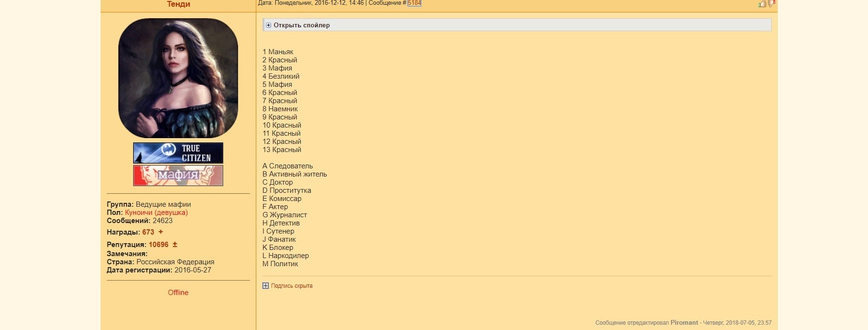Click the Открыть спойлер spoiler header
The height and width of the screenshot is (330, 868).
(517, 25)
